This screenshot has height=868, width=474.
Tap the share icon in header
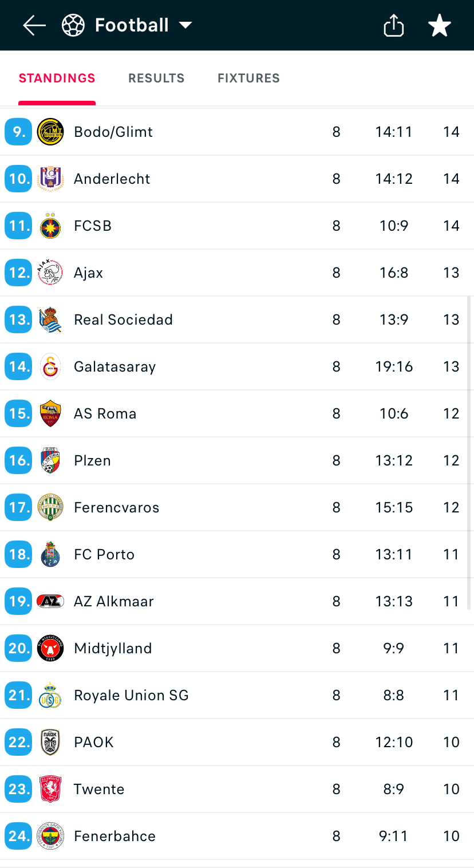click(x=393, y=25)
